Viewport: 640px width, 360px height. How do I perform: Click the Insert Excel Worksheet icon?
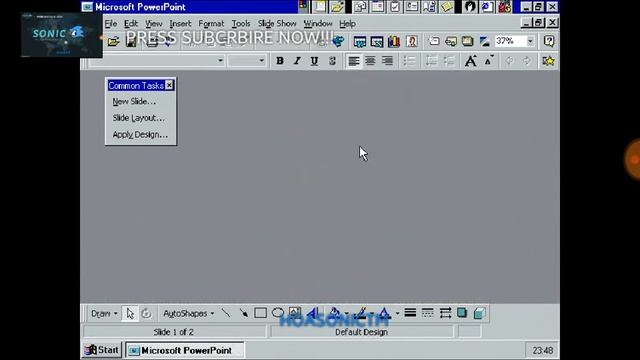click(x=377, y=41)
